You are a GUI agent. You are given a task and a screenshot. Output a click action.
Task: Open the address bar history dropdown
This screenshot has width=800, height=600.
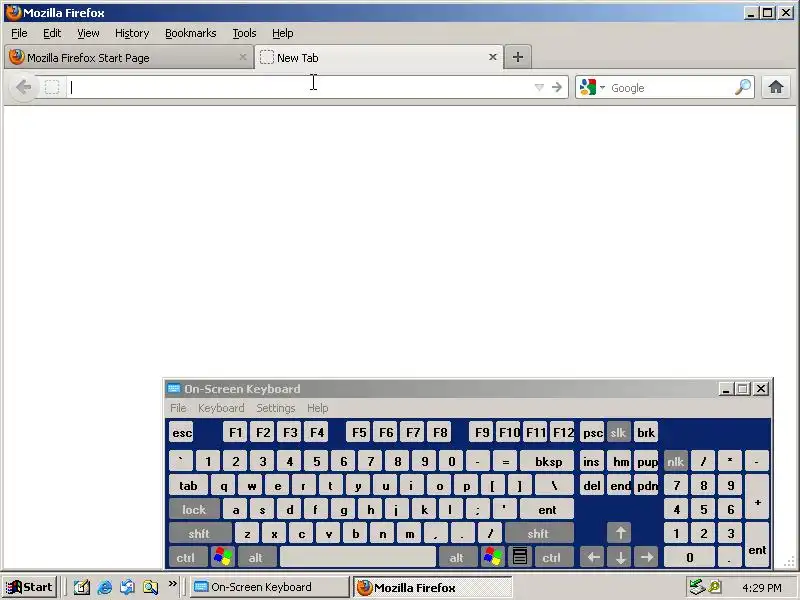click(539, 88)
